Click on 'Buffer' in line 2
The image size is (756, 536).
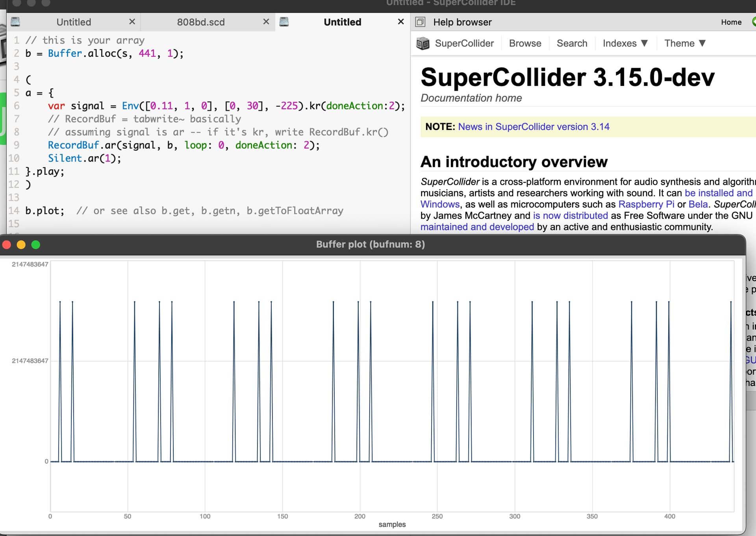[x=65, y=54]
